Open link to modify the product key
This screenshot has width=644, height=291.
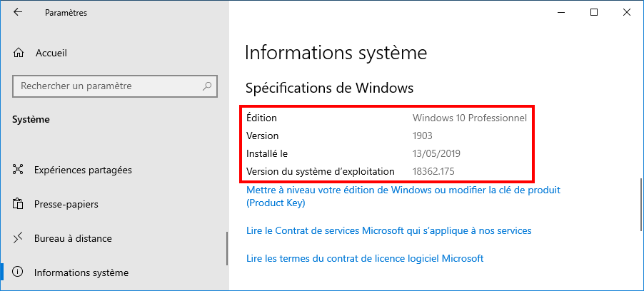403,197
